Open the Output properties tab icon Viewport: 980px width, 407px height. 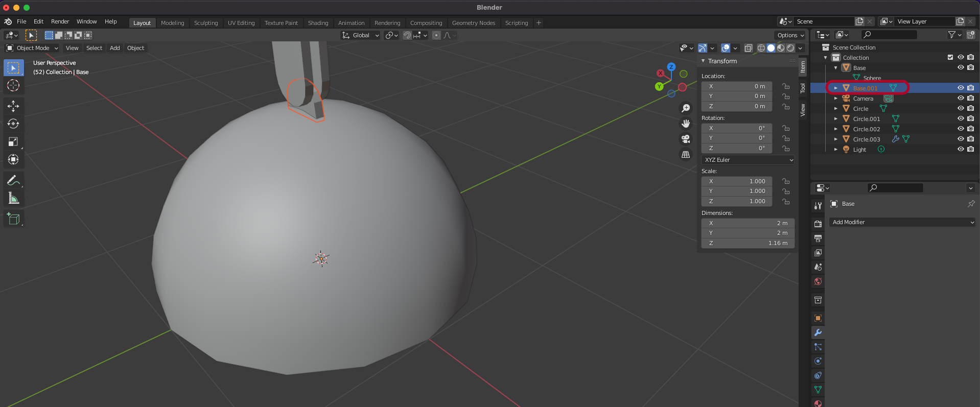coord(818,238)
